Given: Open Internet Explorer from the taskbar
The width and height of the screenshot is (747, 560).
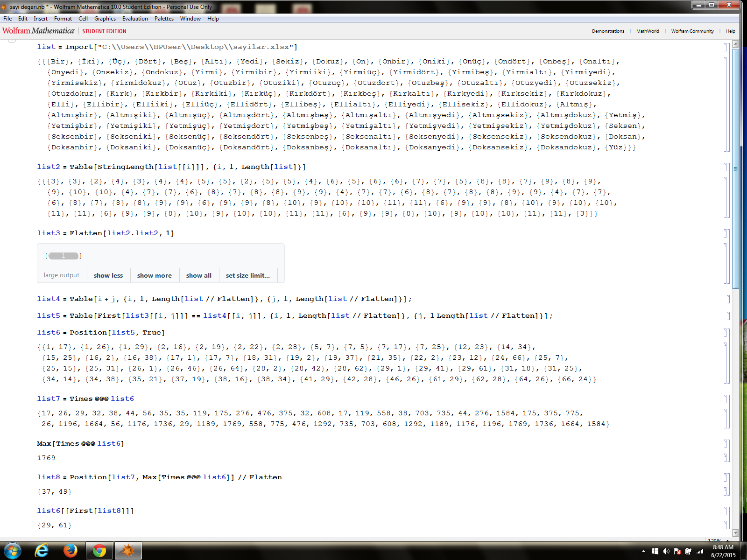Looking at the screenshot, I should pos(42,551).
